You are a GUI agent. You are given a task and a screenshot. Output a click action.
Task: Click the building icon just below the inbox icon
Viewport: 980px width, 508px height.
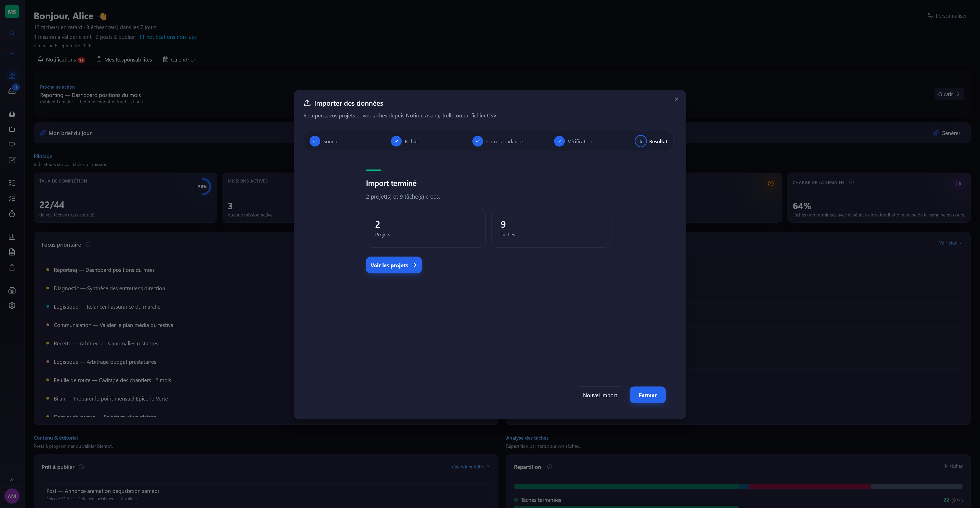(x=12, y=114)
